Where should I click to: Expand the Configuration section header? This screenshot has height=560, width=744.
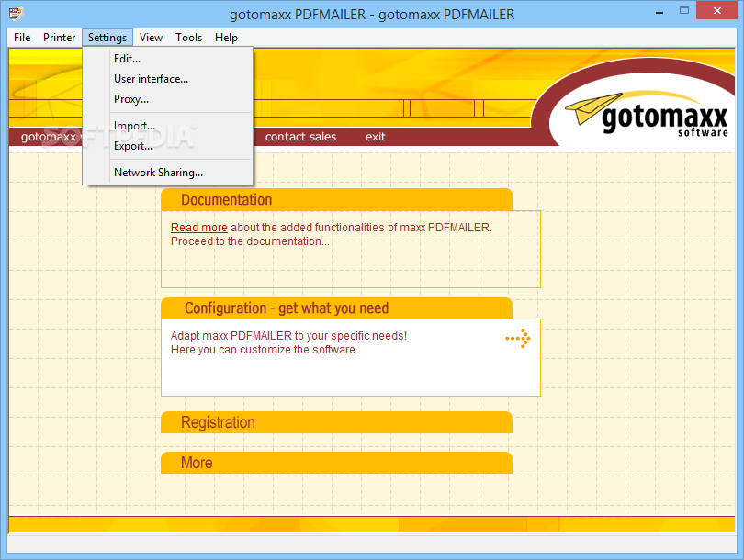click(x=336, y=308)
